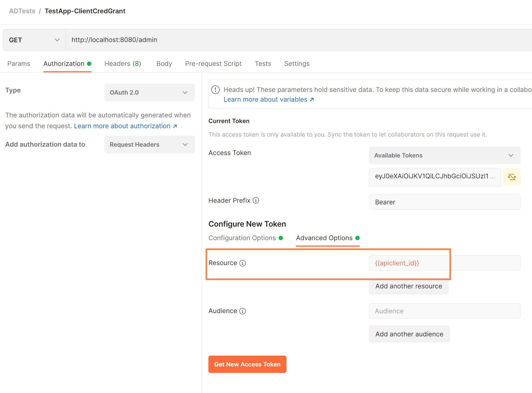Open the GET method dropdown
This screenshot has width=532, height=393.
coord(34,40)
